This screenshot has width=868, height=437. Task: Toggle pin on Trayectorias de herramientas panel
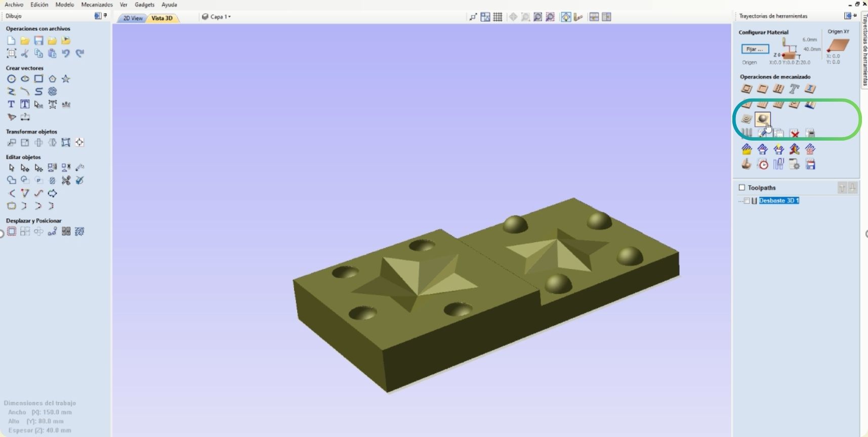pos(856,16)
